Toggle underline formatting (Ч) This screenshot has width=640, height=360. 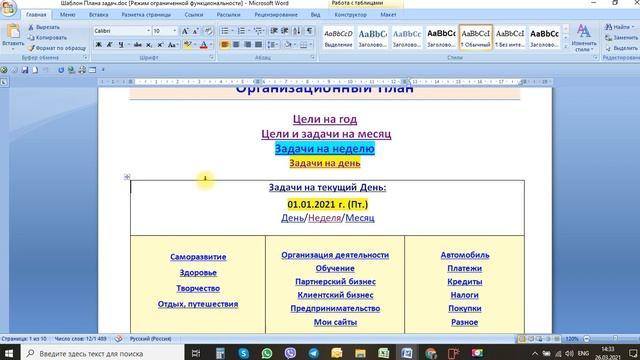coord(121,44)
